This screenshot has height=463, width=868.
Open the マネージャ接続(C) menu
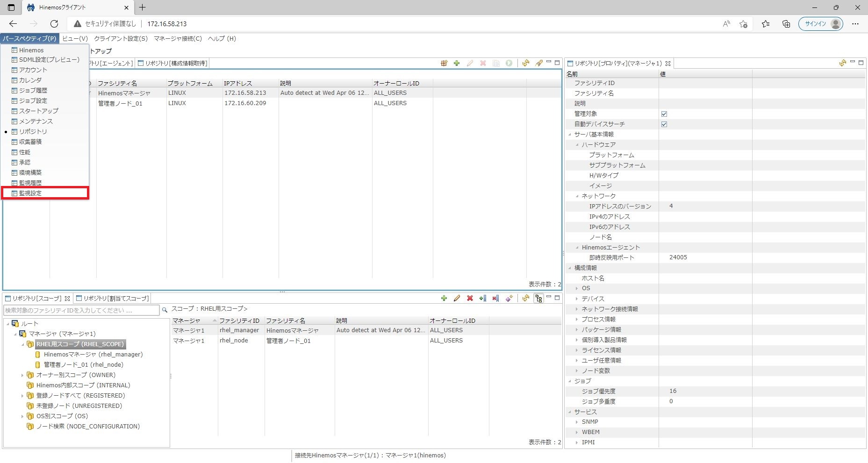pyautogui.click(x=178, y=39)
